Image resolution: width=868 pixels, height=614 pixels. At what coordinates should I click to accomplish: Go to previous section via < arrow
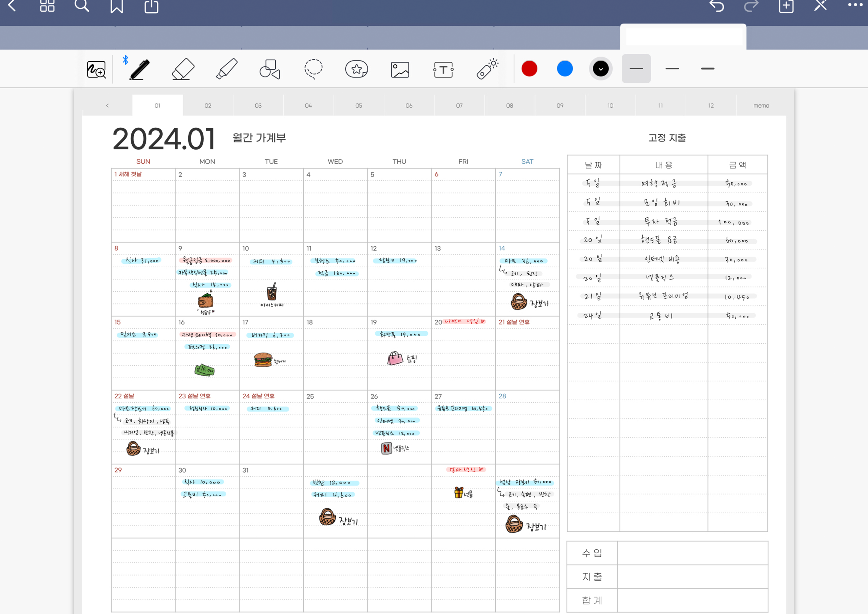tap(107, 105)
